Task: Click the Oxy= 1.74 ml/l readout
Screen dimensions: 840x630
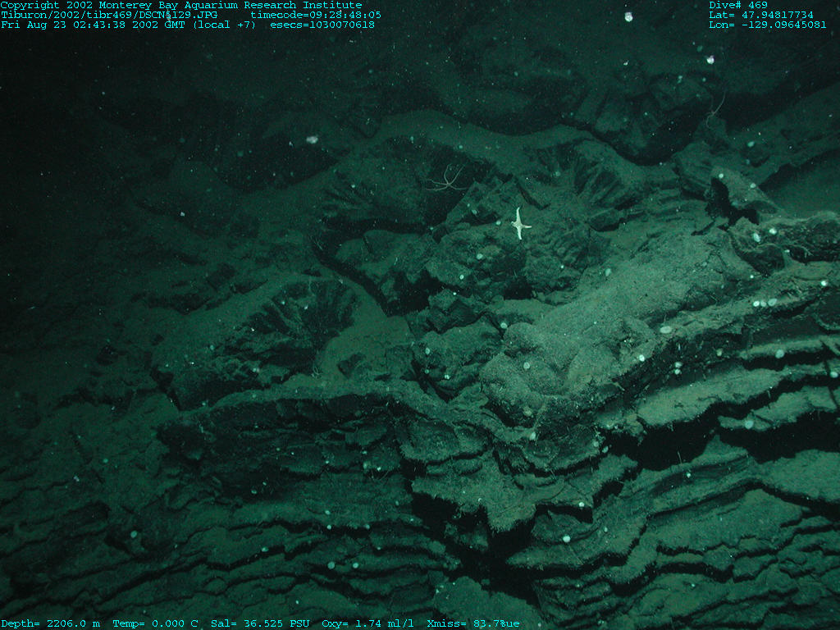Action: (367, 623)
